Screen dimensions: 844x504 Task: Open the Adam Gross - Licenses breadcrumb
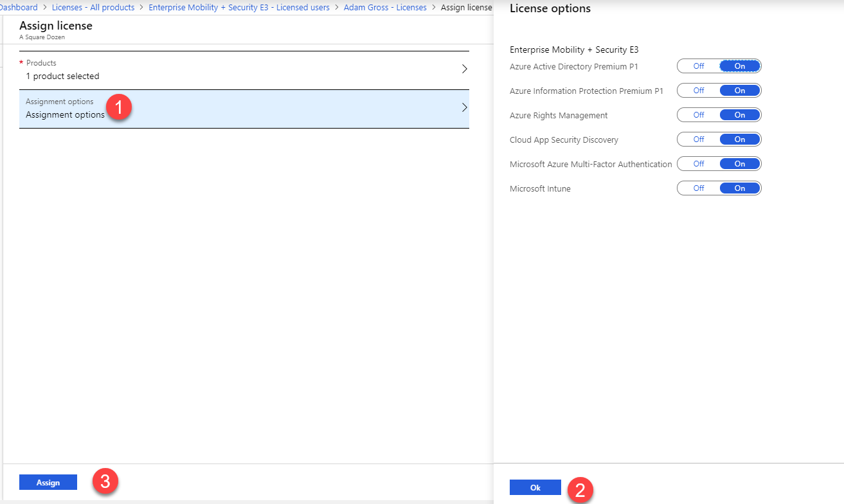point(385,8)
